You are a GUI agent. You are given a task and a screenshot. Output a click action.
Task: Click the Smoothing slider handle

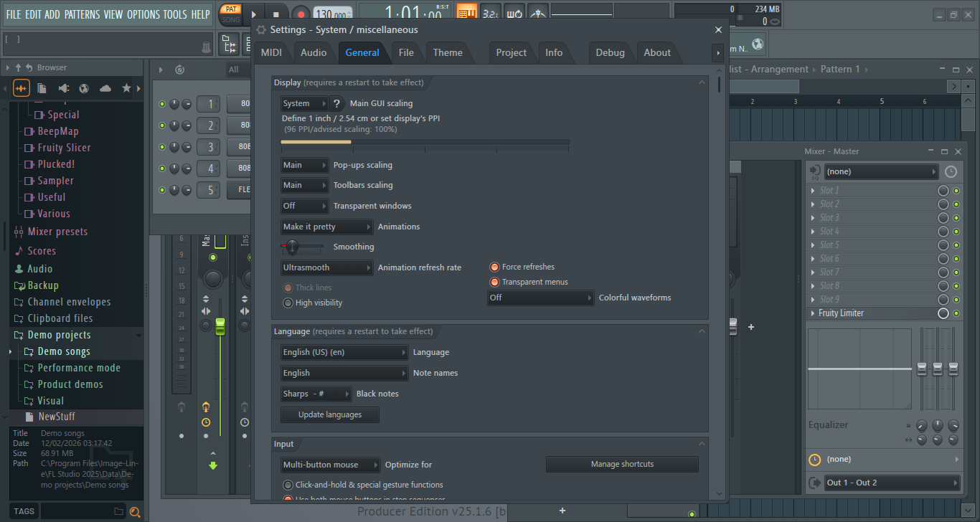click(x=291, y=247)
